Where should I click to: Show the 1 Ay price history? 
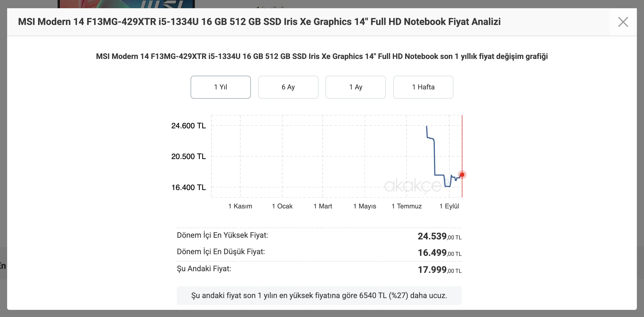click(x=355, y=87)
